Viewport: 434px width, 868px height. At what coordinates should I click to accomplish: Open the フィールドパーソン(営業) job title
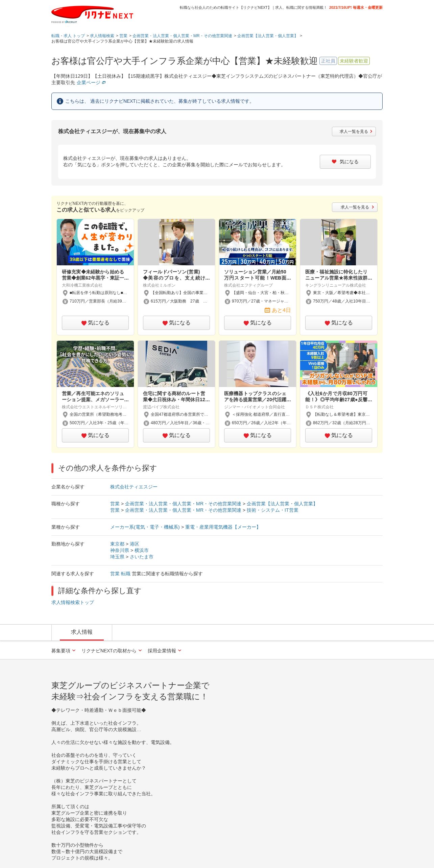click(x=176, y=275)
